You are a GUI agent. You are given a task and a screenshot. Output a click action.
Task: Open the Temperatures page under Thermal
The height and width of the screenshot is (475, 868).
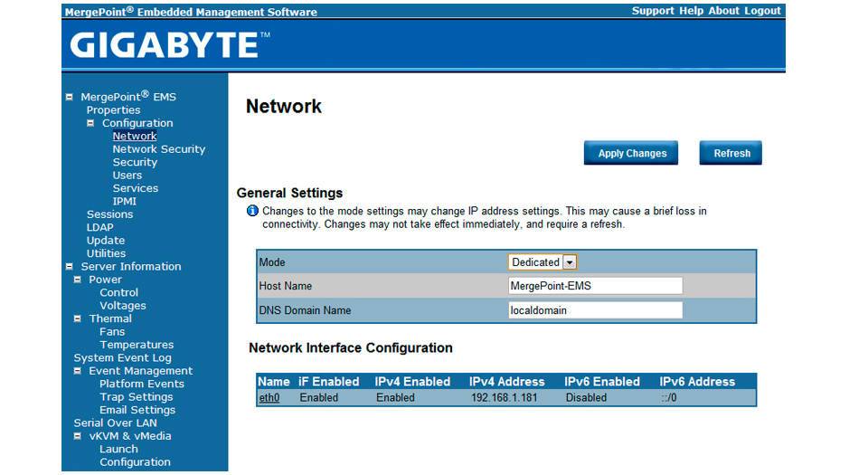coord(137,345)
